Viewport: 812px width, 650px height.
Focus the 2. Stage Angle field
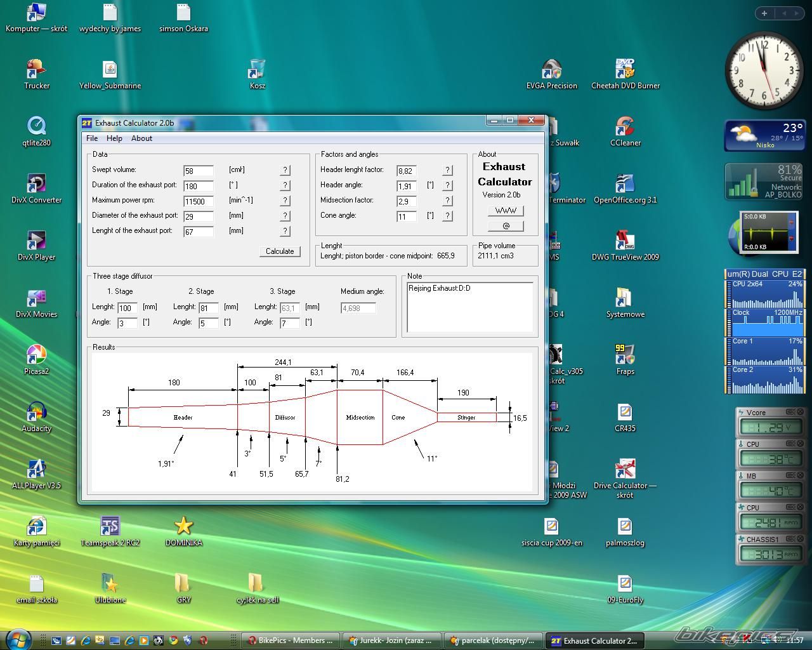click(x=209, y=323)
